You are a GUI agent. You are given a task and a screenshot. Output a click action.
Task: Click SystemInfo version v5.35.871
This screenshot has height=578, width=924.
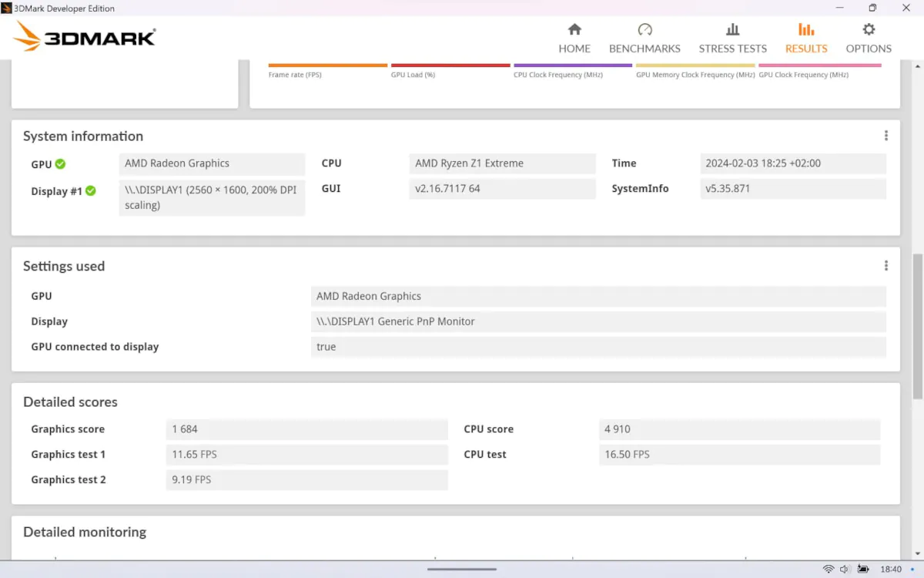793,189
